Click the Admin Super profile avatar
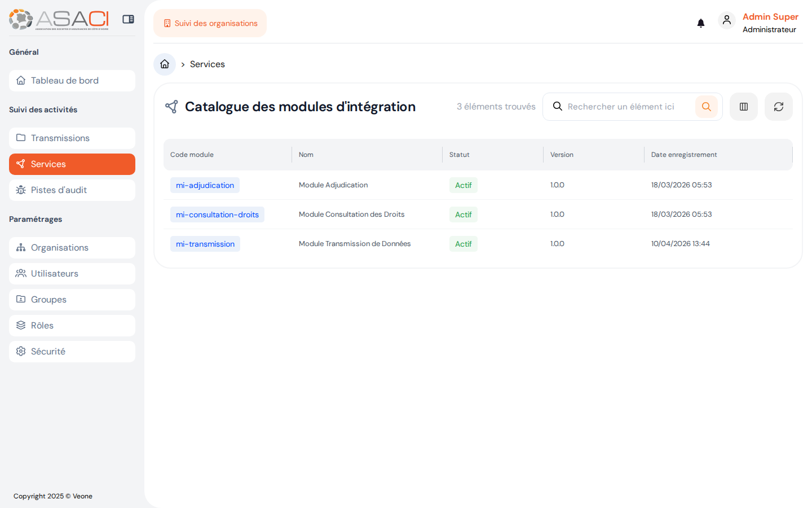 [x=727, y=20]
